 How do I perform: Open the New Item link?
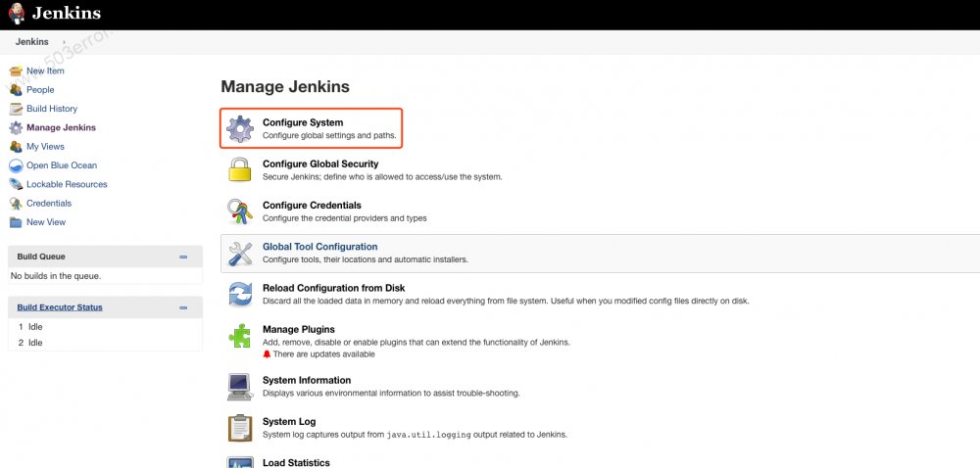pyautogui.click(x=45, y=70)
